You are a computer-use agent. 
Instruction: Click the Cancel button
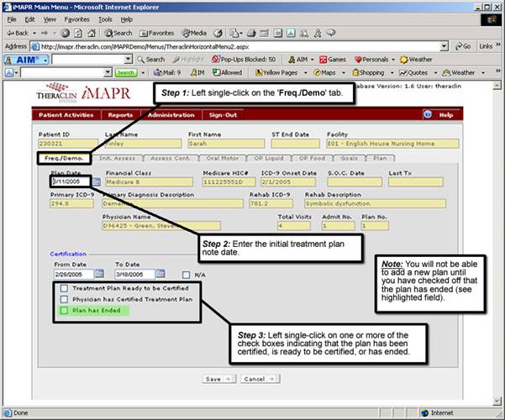260,379
